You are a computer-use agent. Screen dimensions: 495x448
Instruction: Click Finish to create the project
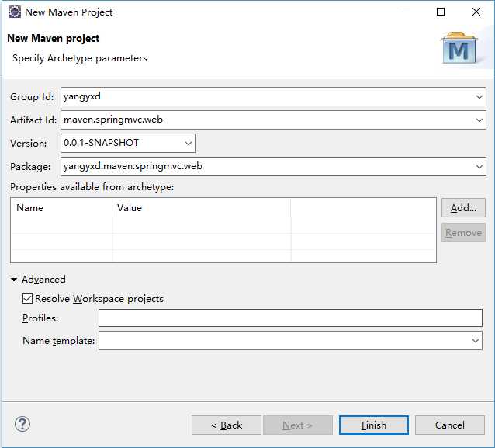pyautogui.click(x=374, y=425)
